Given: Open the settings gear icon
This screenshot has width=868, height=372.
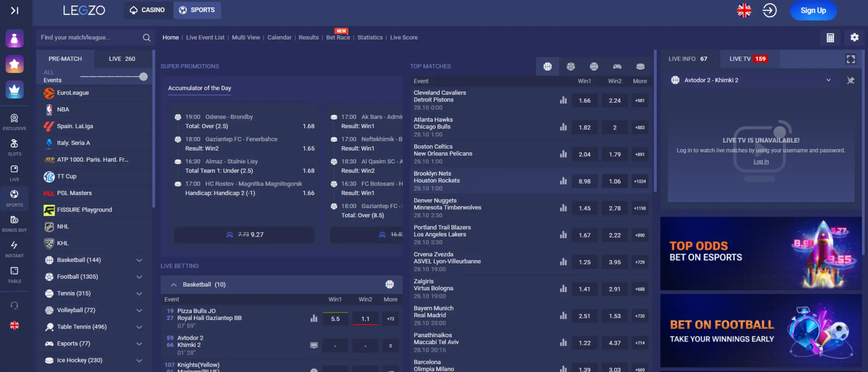Looking at the screenshot, I should tap(854, 37).
